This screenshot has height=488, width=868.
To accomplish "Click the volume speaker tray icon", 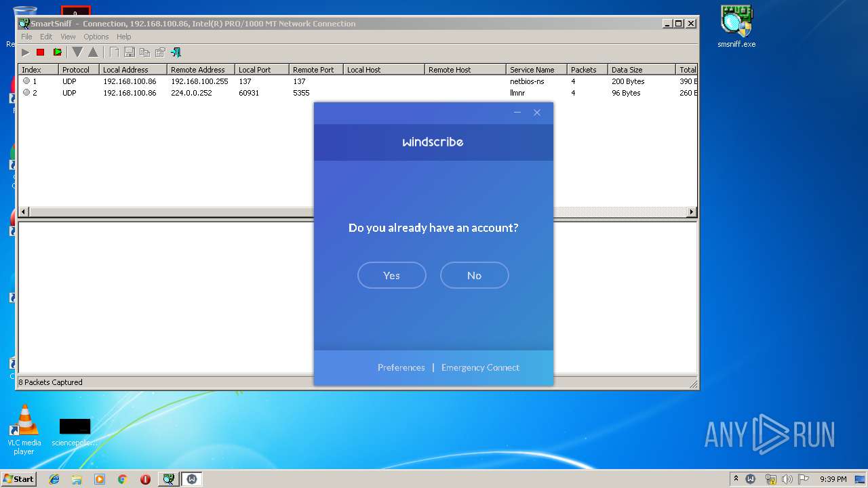I will pyautogui.click(x=787, y=479).
